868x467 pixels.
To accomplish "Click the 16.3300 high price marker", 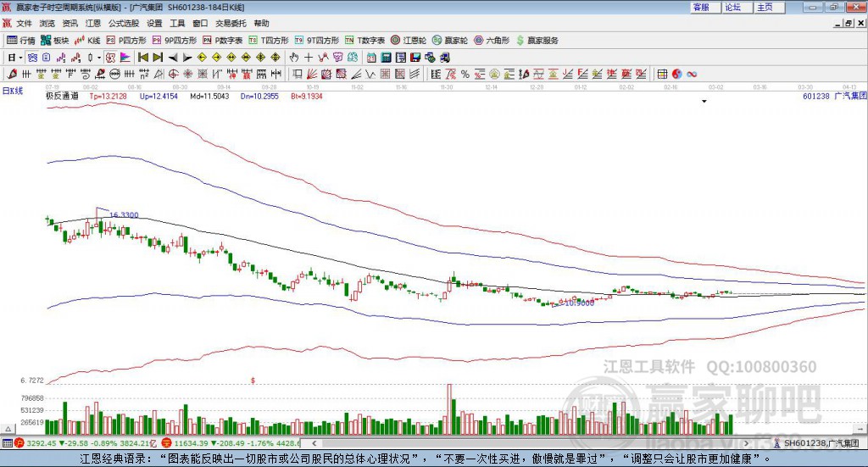I will [x=124, y=214].
